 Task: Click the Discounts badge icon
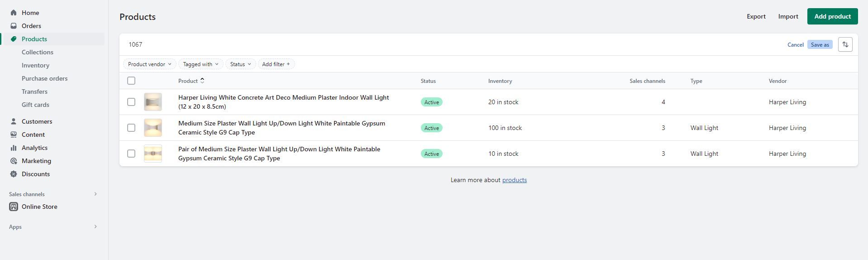point(14,174)
